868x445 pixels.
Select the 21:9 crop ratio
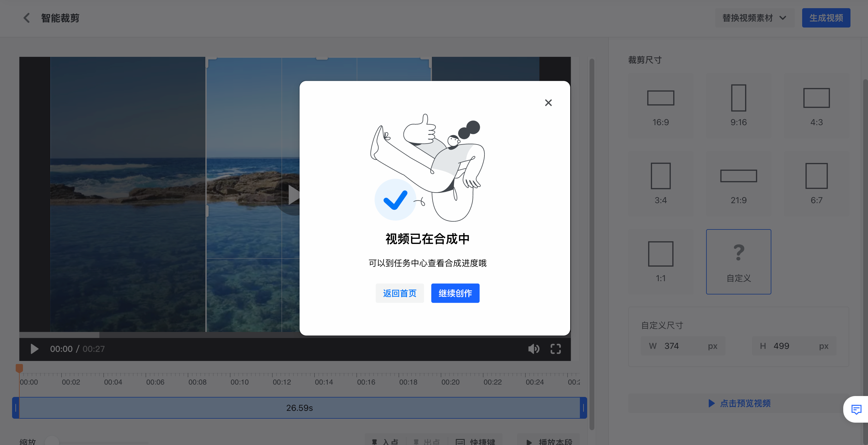[x=738, y=184]
